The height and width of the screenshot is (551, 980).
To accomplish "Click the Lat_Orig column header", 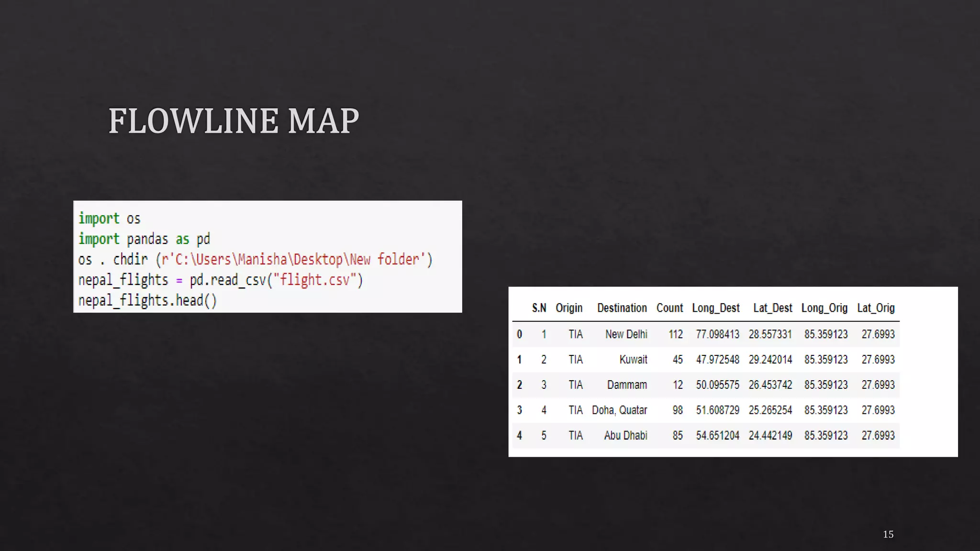I will click(876, 308).
